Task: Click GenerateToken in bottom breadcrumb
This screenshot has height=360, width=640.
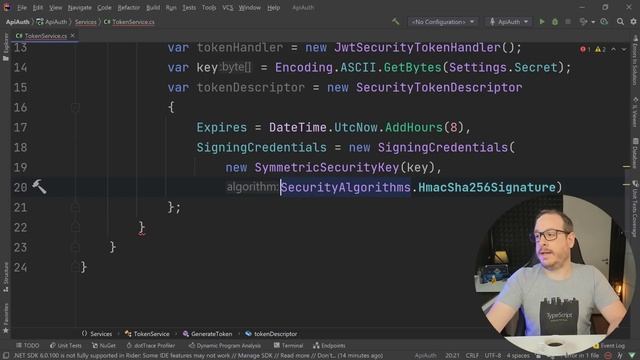Action: pyautogui.click(x=207, y=333)
